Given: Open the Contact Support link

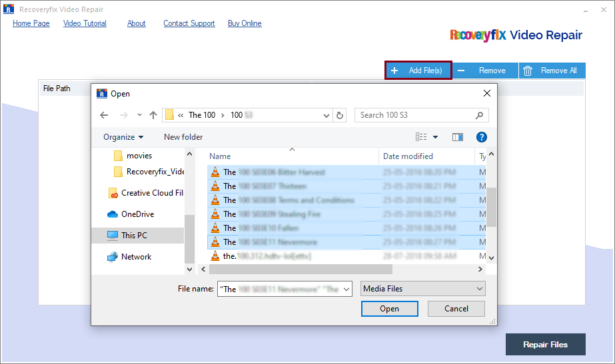Looking at the screenshot, I should (x=189, y=23).
